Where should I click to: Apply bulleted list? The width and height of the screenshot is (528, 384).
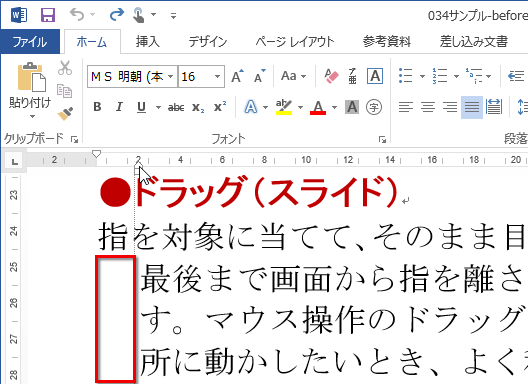coord(406,76)
